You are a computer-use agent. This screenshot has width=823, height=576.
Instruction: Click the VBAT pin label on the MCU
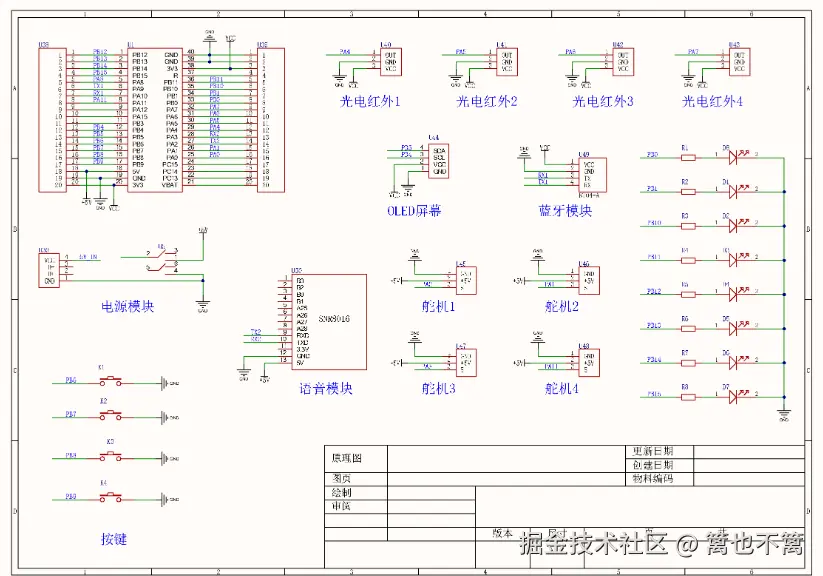[x=170, y=185]
